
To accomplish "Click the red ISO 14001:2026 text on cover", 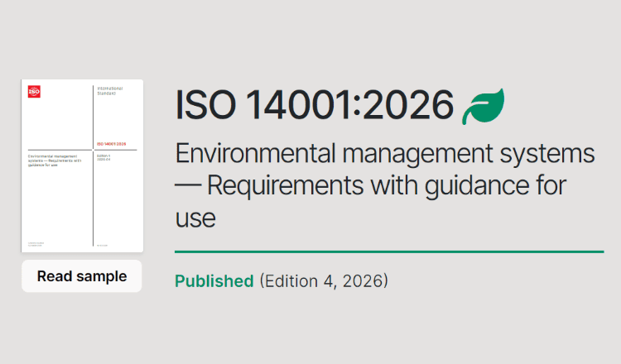I will [112, 144].
